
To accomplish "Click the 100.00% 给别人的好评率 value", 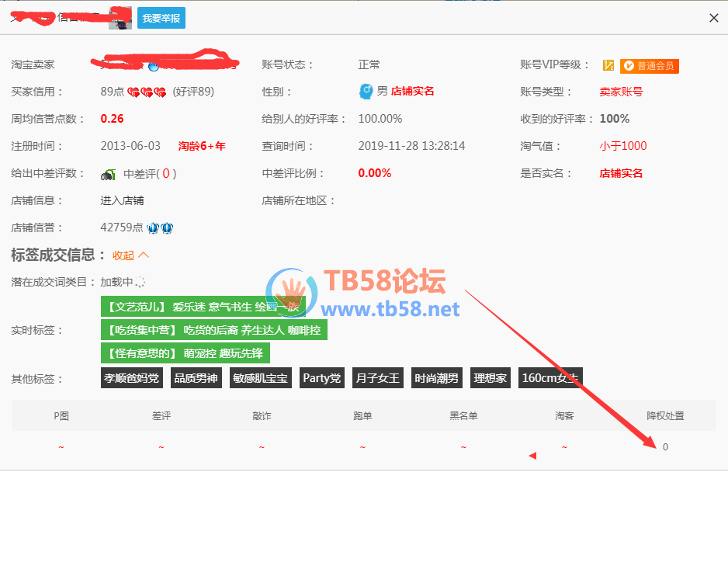I will click(380, 119).
